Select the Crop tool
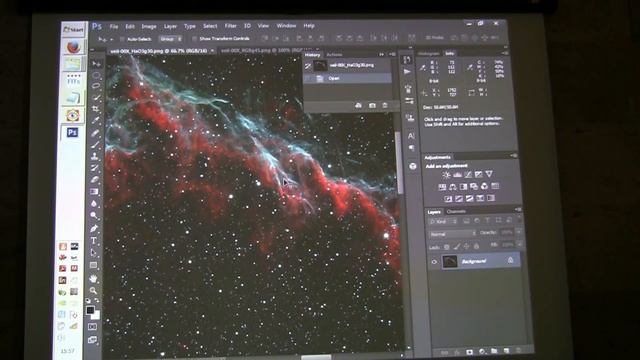The height and width of the screenshot is (360, 640). [x=96, y=109]
